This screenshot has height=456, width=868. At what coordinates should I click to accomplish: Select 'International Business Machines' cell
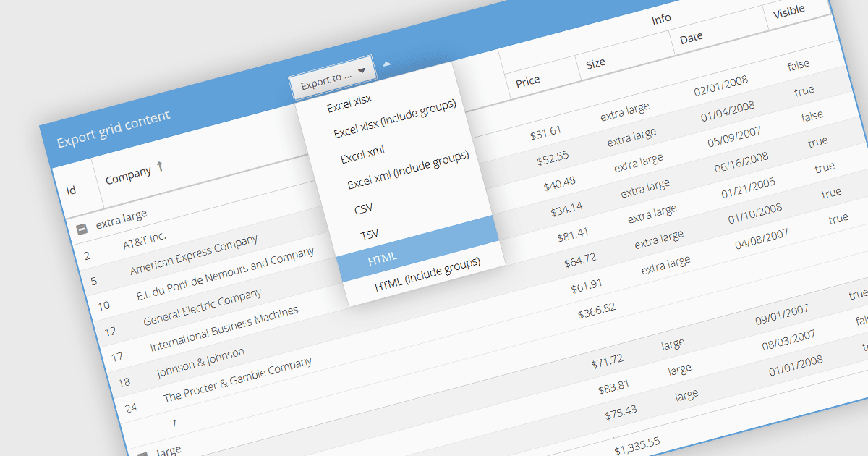[x=224, y=329]
